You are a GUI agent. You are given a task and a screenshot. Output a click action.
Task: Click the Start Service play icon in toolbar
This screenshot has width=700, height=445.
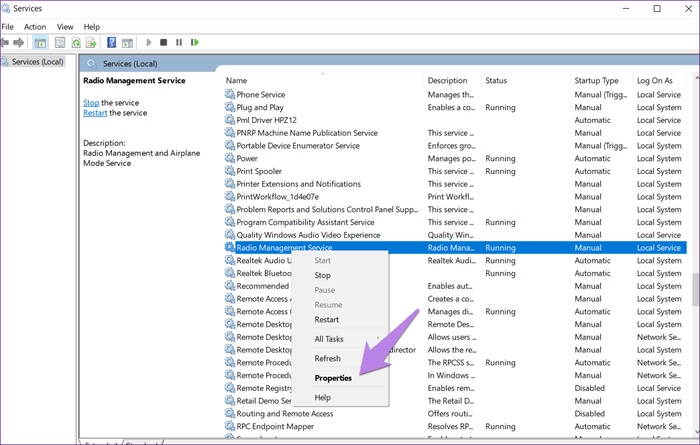(149, 42)
